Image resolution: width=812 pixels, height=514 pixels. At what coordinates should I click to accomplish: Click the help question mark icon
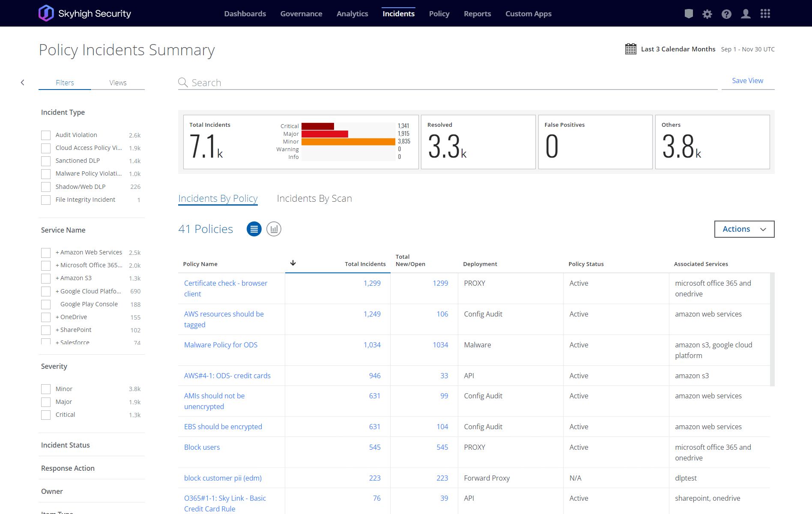coord(726,14)
